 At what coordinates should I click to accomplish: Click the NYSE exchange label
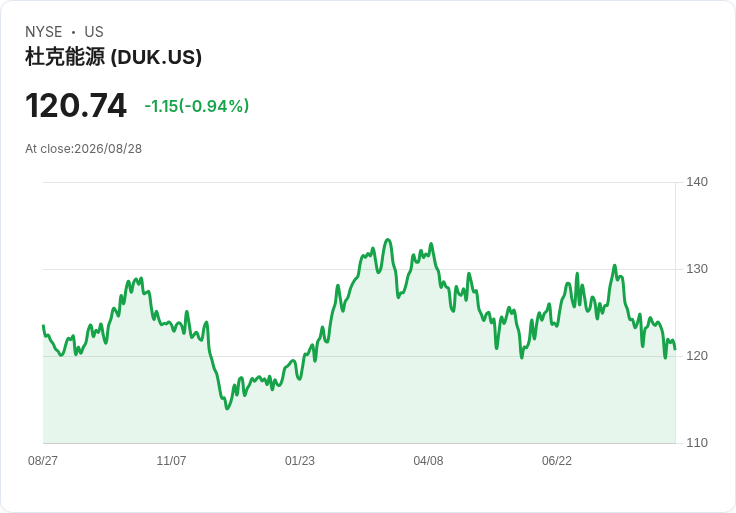pyautogui.click(x=44, y=32)
